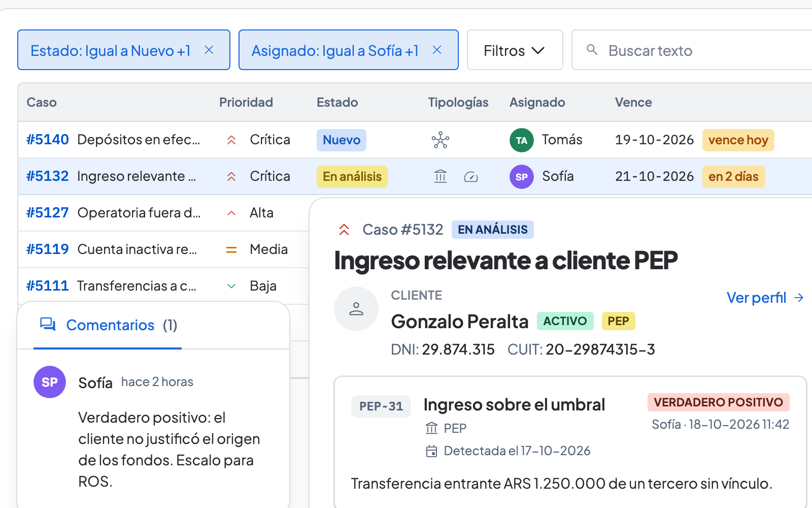
Task: Open case #5119 link
Action: (x=48, y=249)
